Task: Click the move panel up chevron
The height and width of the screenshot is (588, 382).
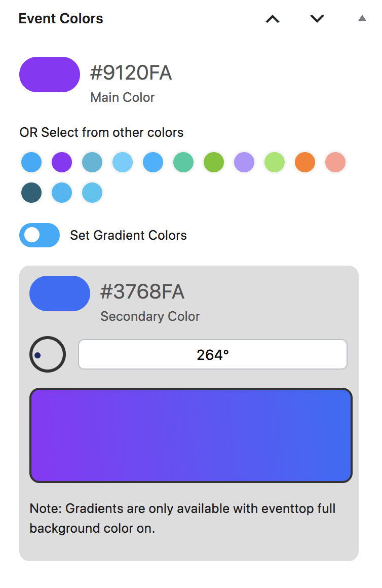Action: (273, 19)
